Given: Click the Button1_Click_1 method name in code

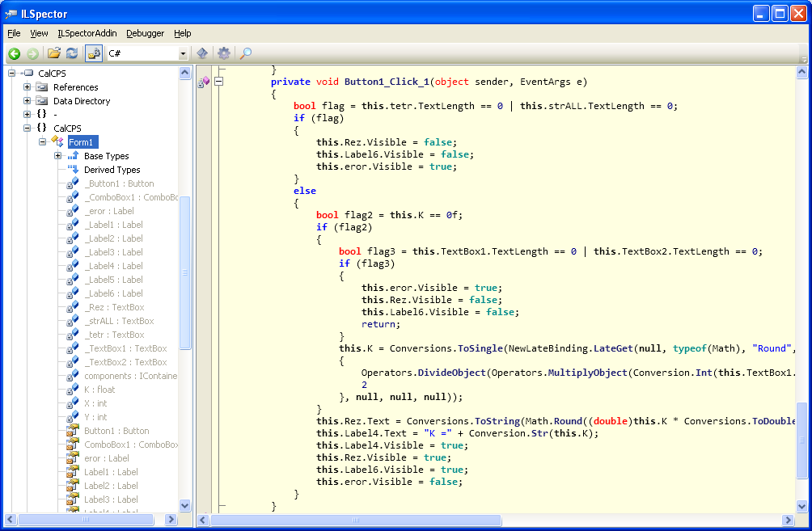Looking at the screenshot, I should pyautogui.click(x=387, y=82).
